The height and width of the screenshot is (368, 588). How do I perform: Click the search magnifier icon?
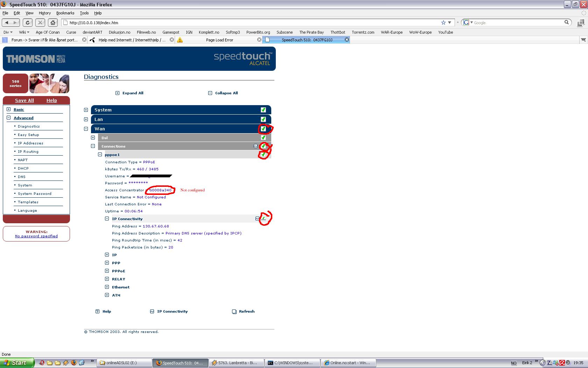point(567,22)
